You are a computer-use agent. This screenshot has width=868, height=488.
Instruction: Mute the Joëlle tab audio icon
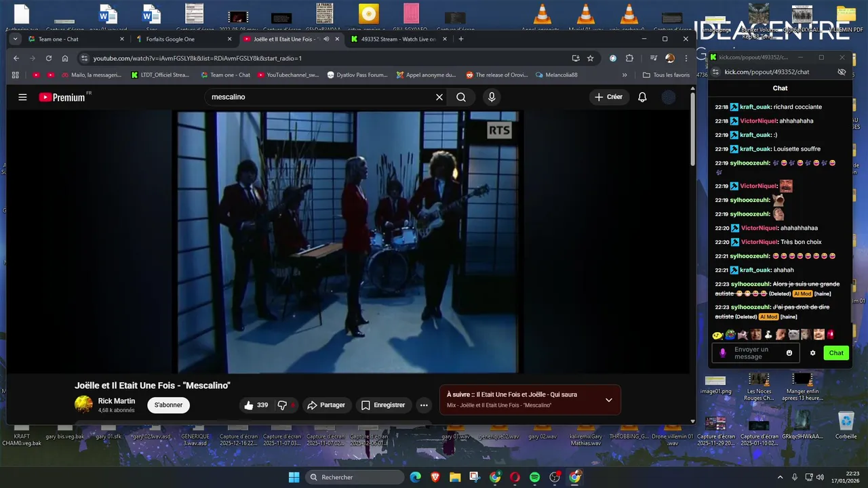pos(326,39)
